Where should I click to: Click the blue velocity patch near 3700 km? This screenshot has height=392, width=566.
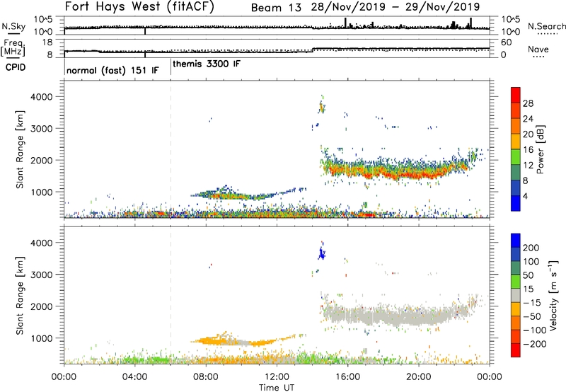tap(322, 252)
